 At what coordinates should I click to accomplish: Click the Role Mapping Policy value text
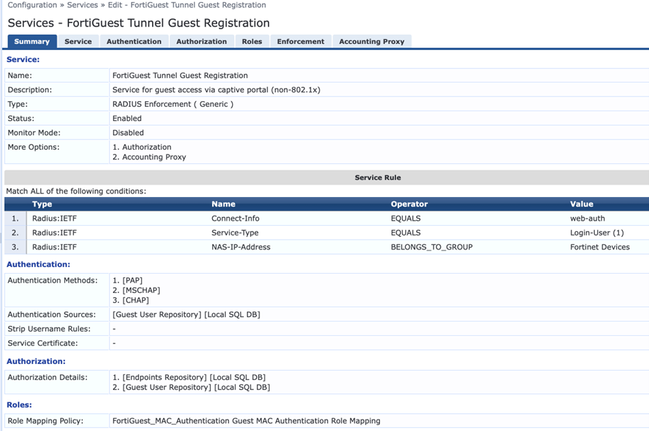[246, 421]
